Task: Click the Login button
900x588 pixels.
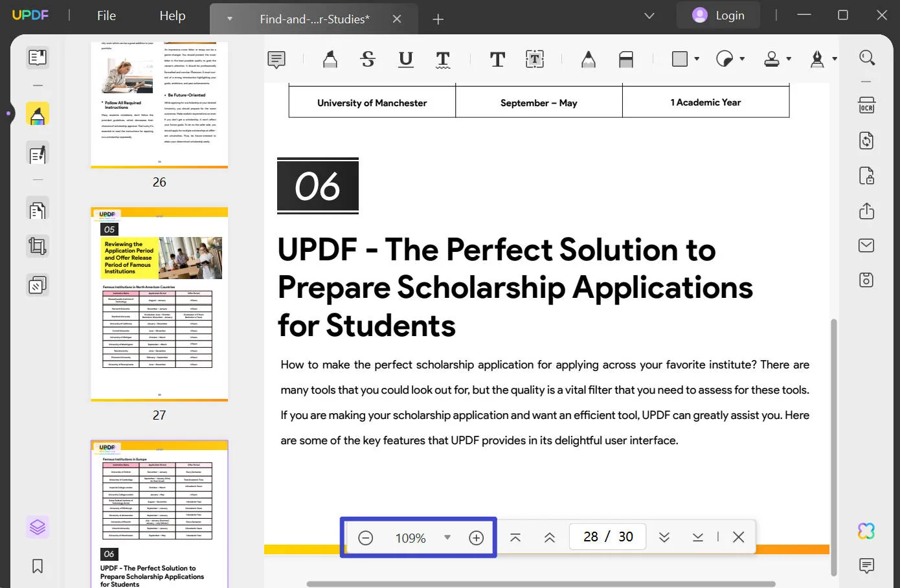Action: (718, 15)
